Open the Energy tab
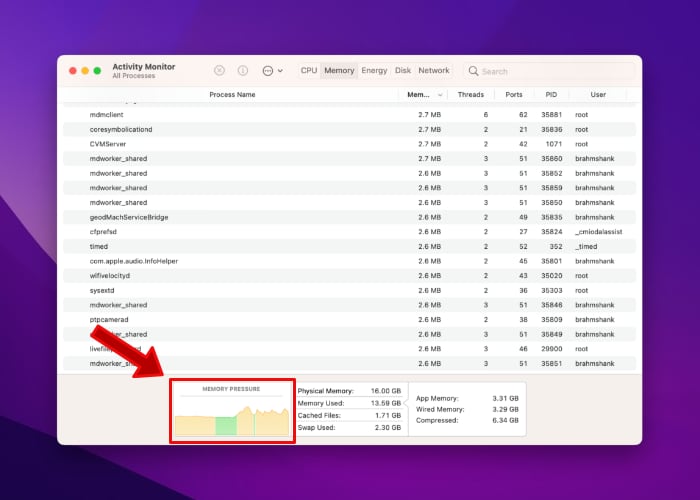 [x=374, y=71]
